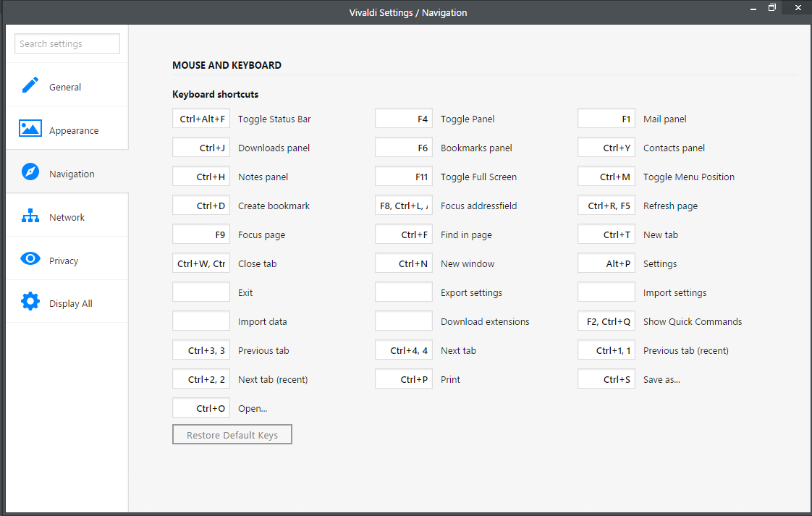
Task: Edit the Downloads panel shortcut field
Action: (201, 148)
